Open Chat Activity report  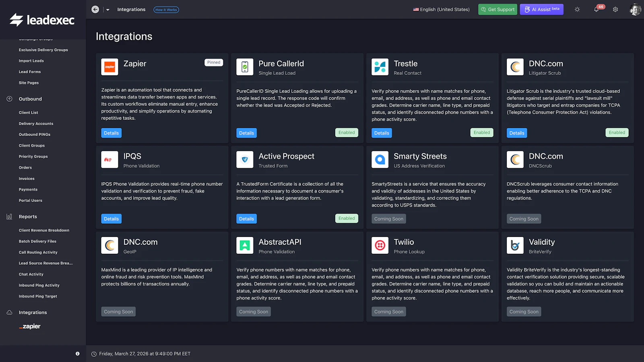[31, 274]
